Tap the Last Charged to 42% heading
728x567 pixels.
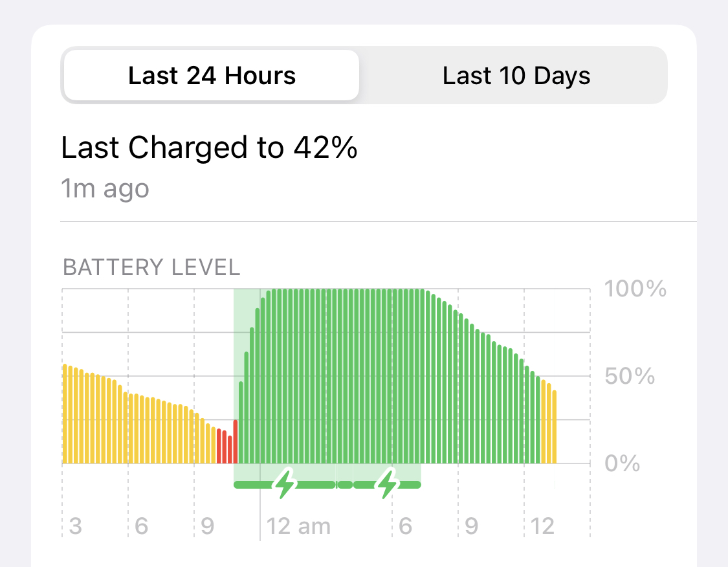click(x=209, y=148)
